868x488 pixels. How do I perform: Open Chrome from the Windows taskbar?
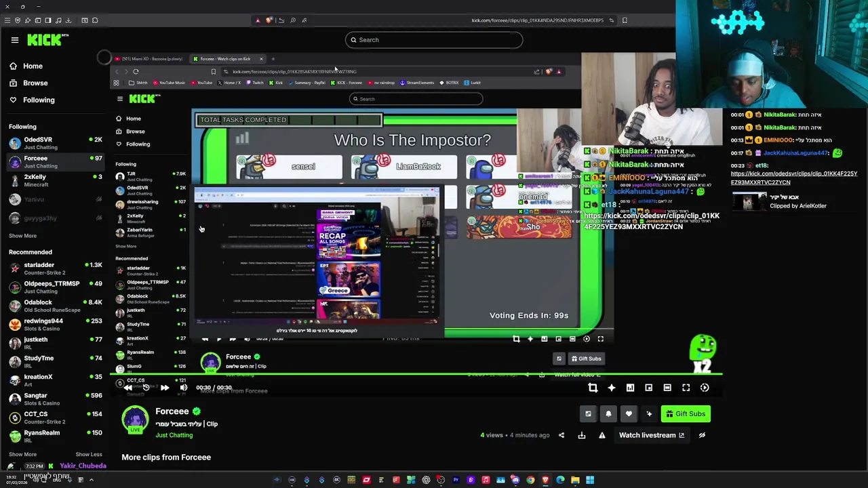coord(530,480)
